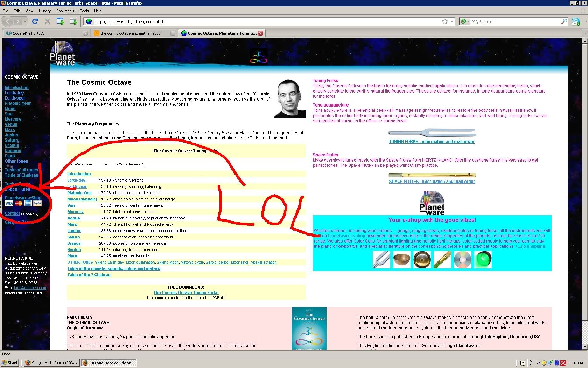Open the Contact link in the sidebar
The width and height of the screenshot is (588, 368).
click(12, 213)
